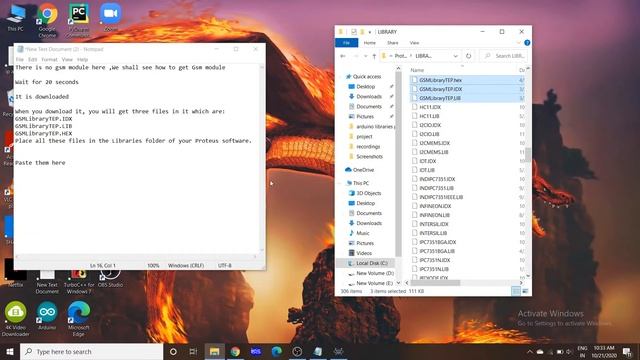Launch Microsoft Edge desktop shortcut

point(78,319)
